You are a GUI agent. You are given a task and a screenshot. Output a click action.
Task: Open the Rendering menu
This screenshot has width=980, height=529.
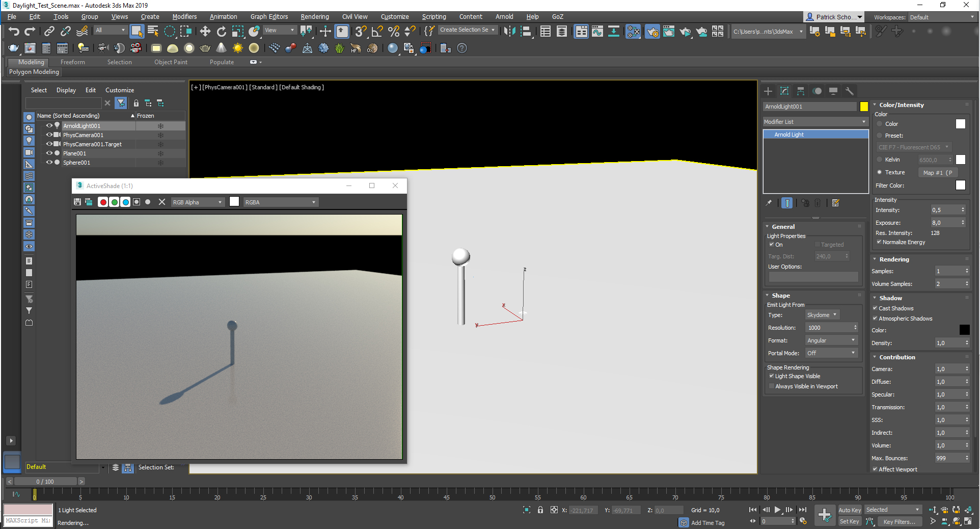[x=314, y=16]
